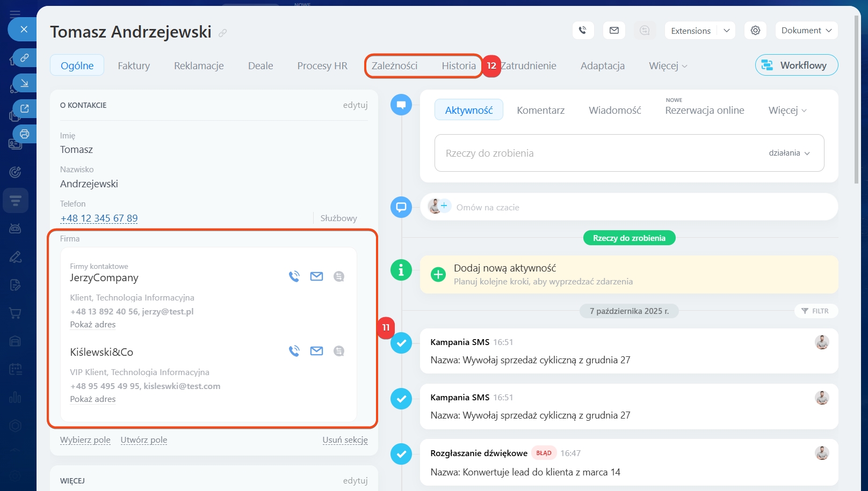Click the phone call icon in header

click(x=583, y=31)
